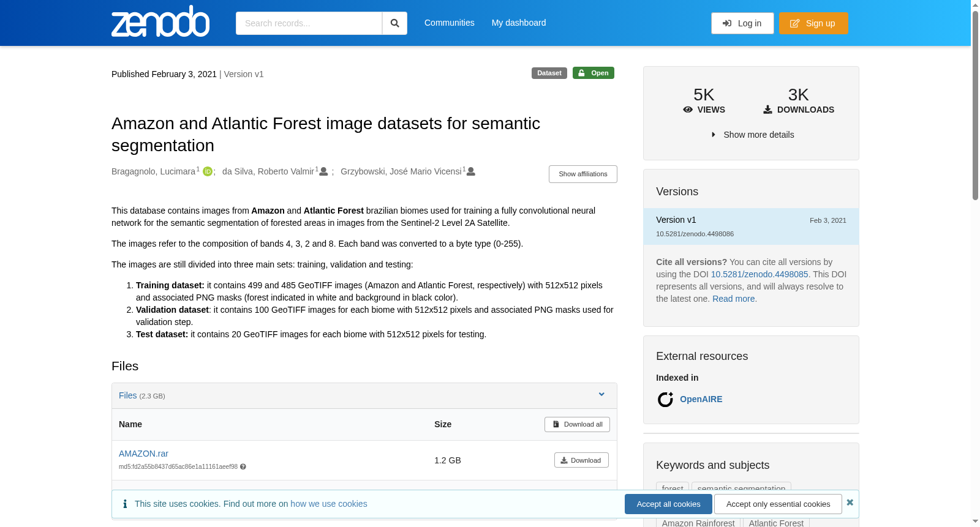980x527 pixels.
Task: Click the Download all button
Action: [577, 424]
